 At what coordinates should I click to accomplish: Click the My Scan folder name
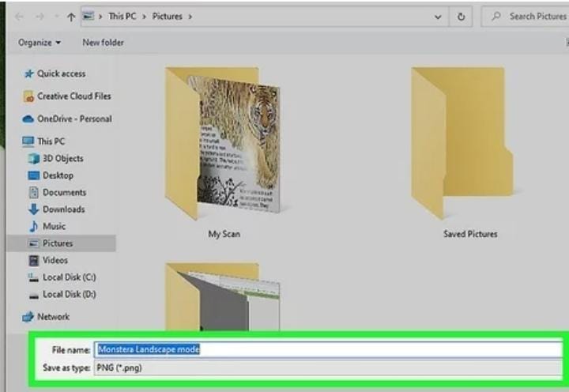(x=224, y=234)
